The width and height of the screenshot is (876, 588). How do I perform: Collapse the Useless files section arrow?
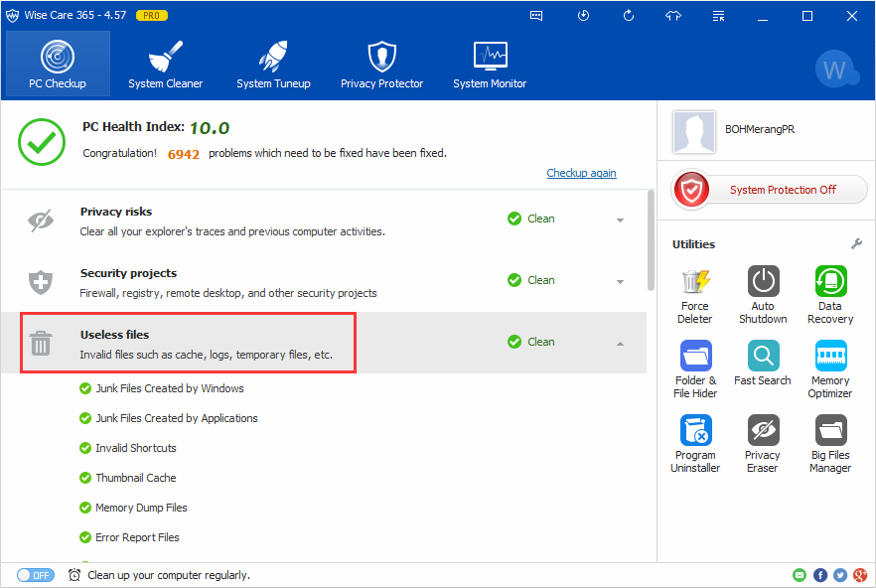click(x=620, y=344)
